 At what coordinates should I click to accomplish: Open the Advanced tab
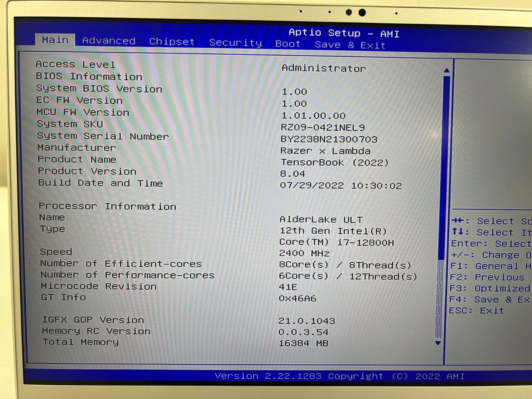tap(109, 41)
